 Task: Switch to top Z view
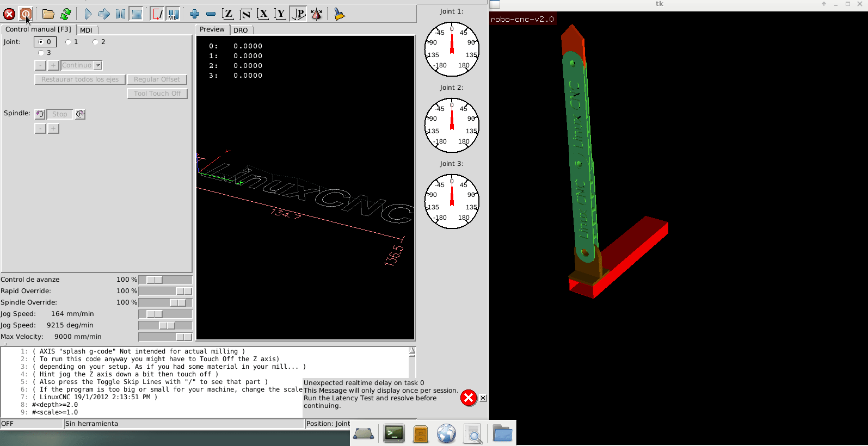pyautogui.click(x=228, y=14)
